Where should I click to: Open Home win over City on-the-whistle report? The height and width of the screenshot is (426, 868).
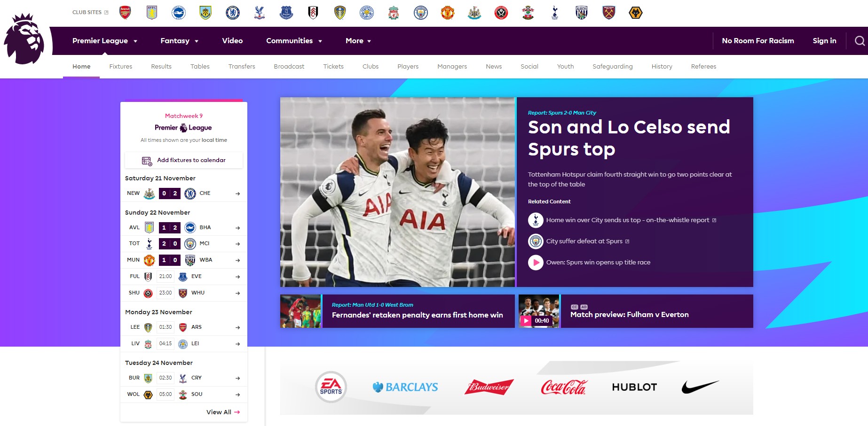tap(628, 220)
